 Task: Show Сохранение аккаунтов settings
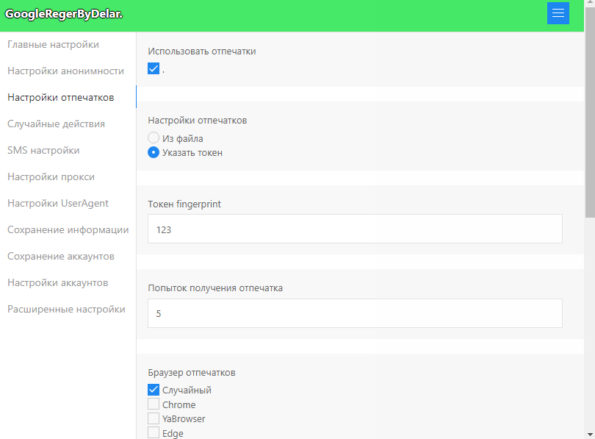(61, 256)
